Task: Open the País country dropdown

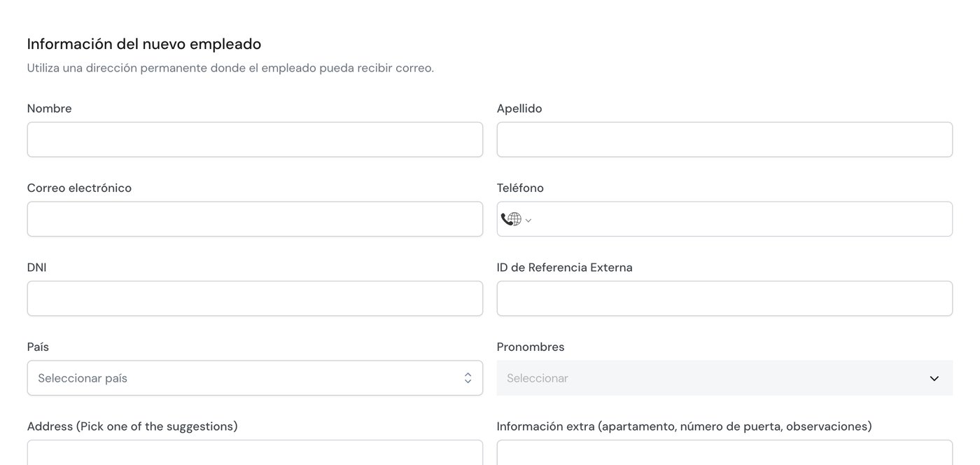Action: tap(255, 378)
